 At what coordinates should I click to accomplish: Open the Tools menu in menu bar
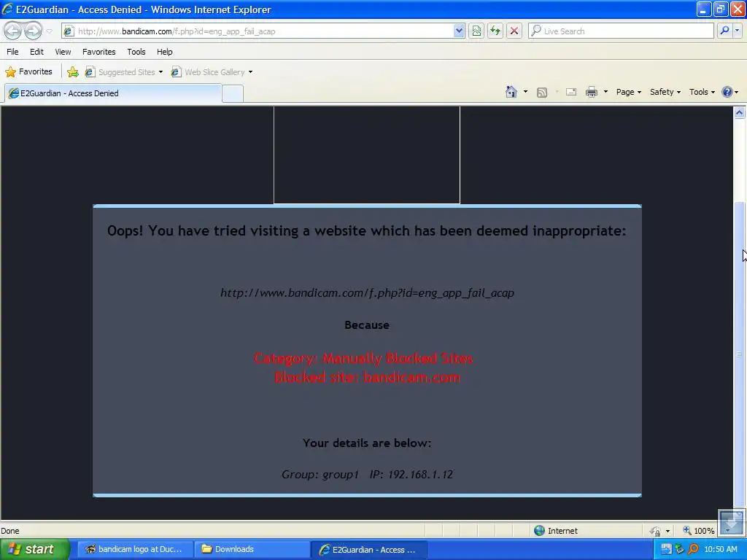click(136, 52)
